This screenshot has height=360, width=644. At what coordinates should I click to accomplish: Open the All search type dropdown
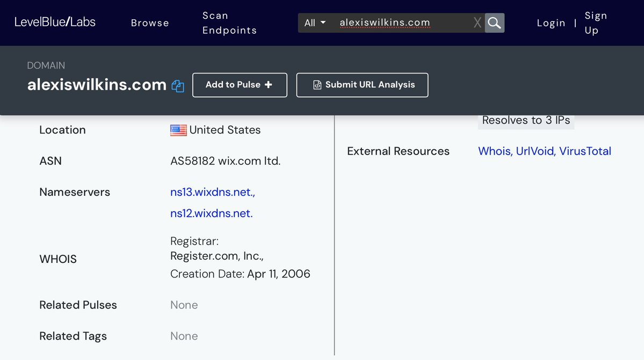pyautogui.click(x=315, y=23)
